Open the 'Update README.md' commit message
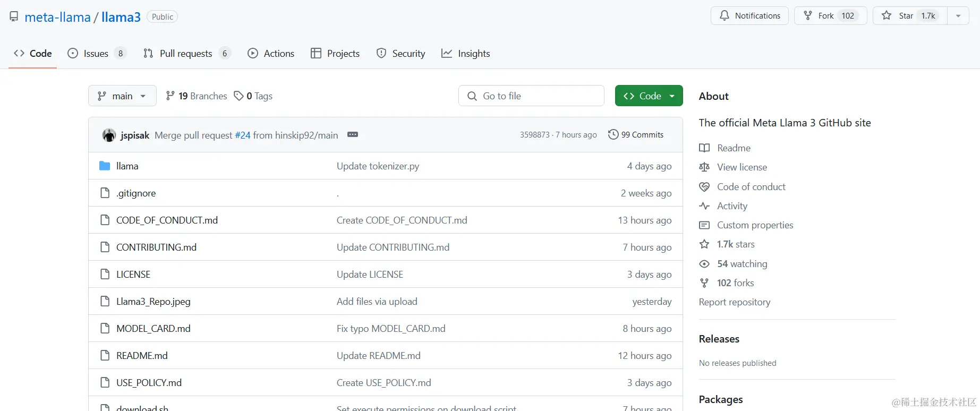 click(379, 355)
